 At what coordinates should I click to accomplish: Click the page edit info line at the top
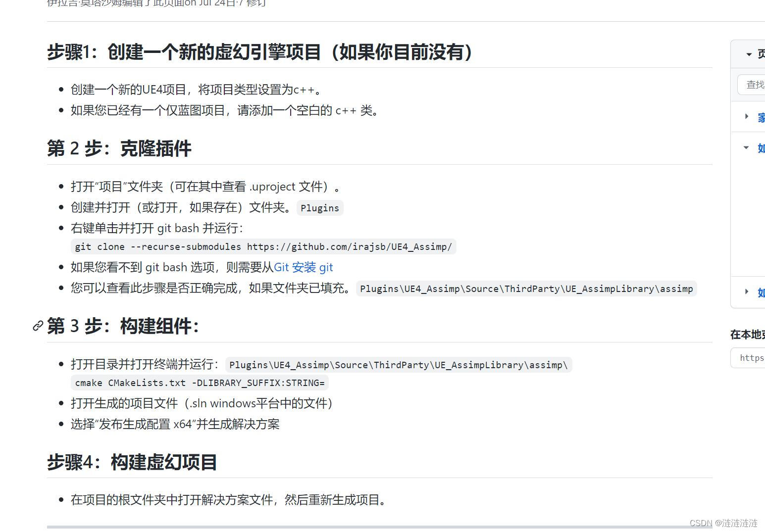click(x=156, y=3)
